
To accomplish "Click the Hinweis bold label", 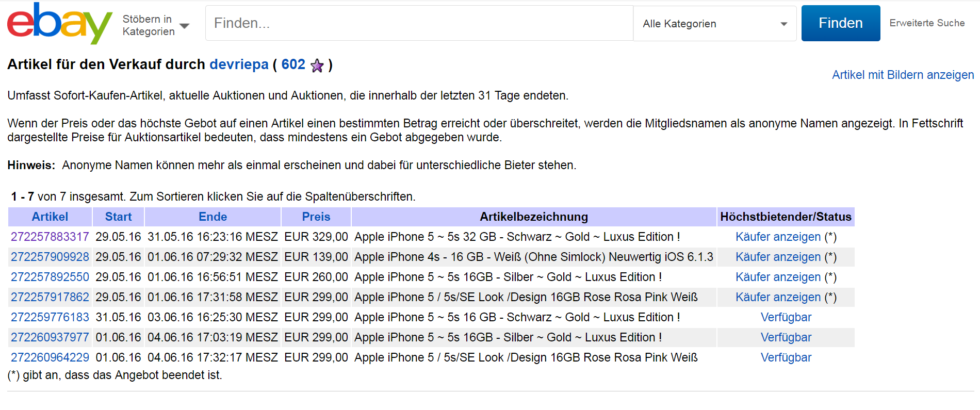I will point(31,165).
